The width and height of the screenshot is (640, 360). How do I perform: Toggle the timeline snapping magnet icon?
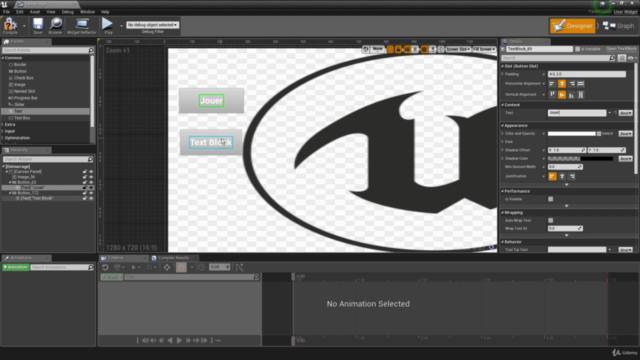[181, 267]
